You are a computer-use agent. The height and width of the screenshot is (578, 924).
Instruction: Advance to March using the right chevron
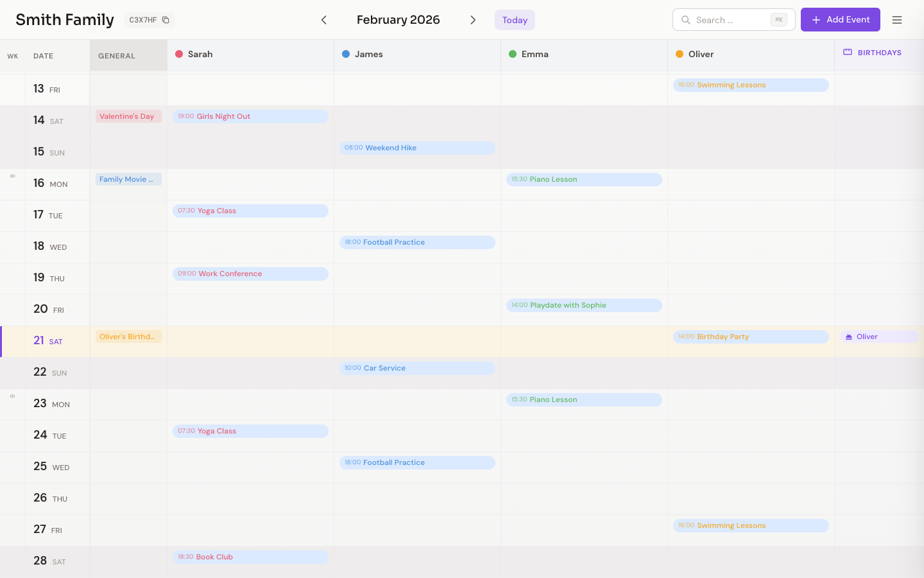473,20
